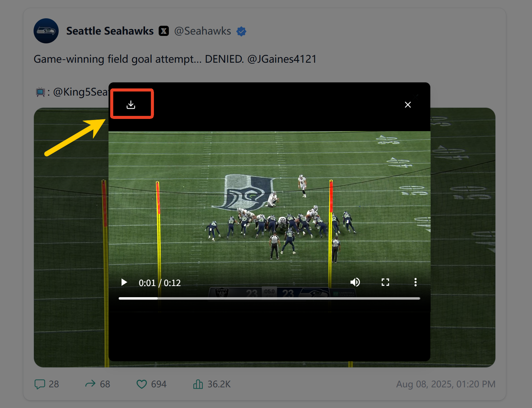View the 36.2K views chart icon
Screen dimensions: 532x408
[x=198, y=384]
